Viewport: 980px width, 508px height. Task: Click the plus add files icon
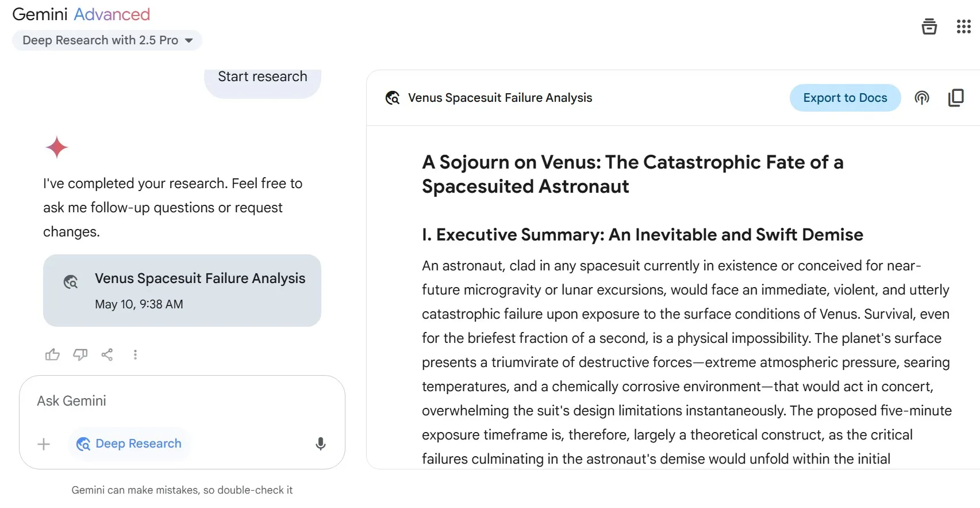[44, 444]
